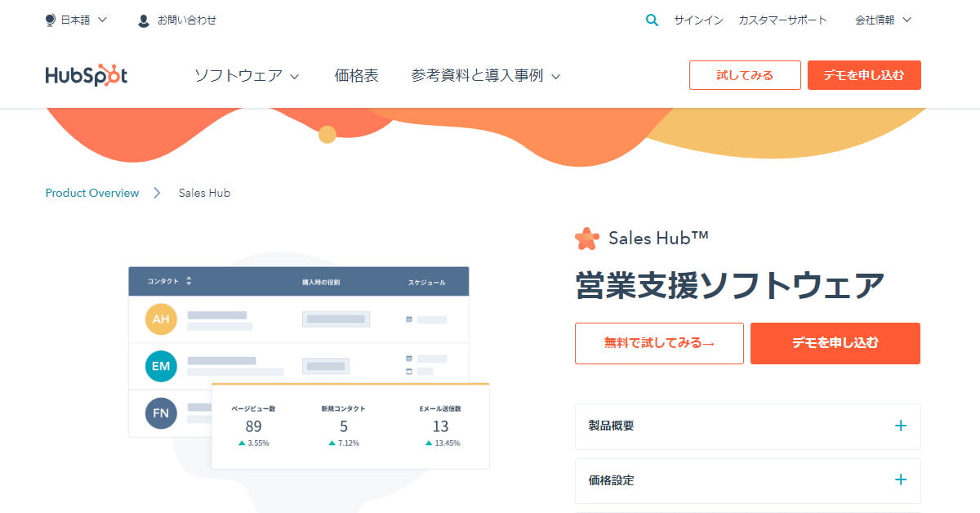Image resolution: width=980 pixels, height=513 pixels.
Task: Open the 参考資料と導入事例 menu
Action: (486, 76)
